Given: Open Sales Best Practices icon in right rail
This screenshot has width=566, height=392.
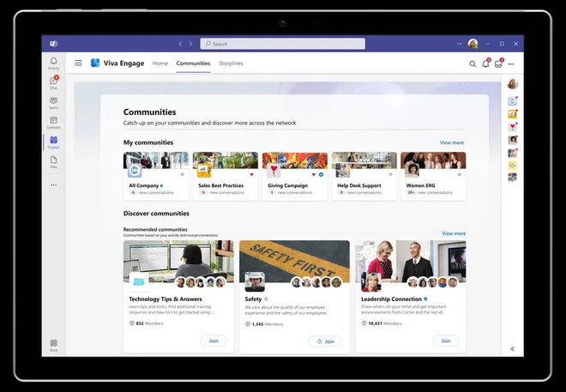Looking at the screenshot, I should (512, 114).
